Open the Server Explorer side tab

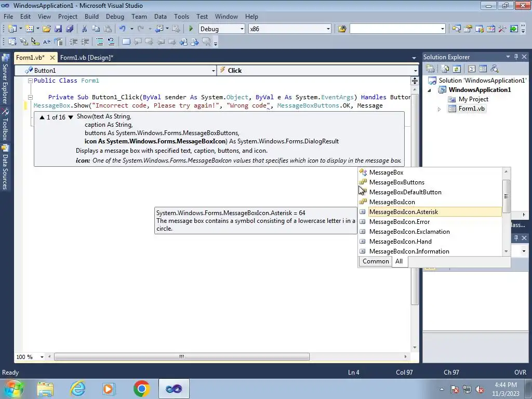tap(5, 80)
